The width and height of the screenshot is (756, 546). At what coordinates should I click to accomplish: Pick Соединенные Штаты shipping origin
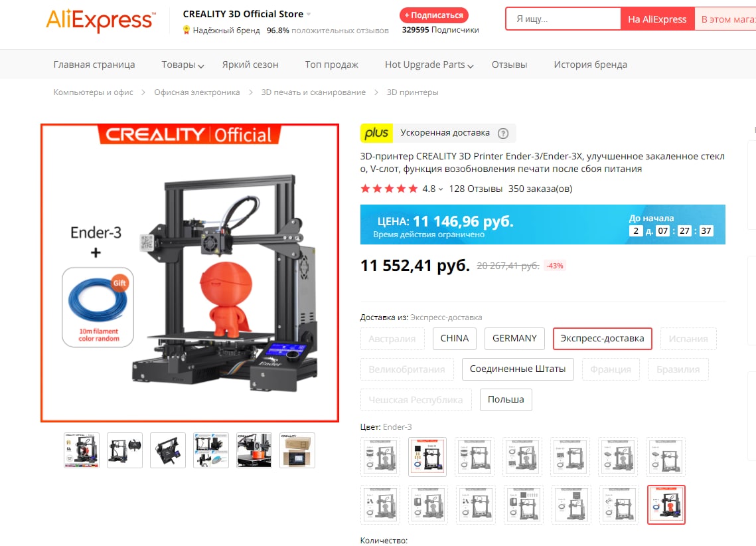pos(518,369)
